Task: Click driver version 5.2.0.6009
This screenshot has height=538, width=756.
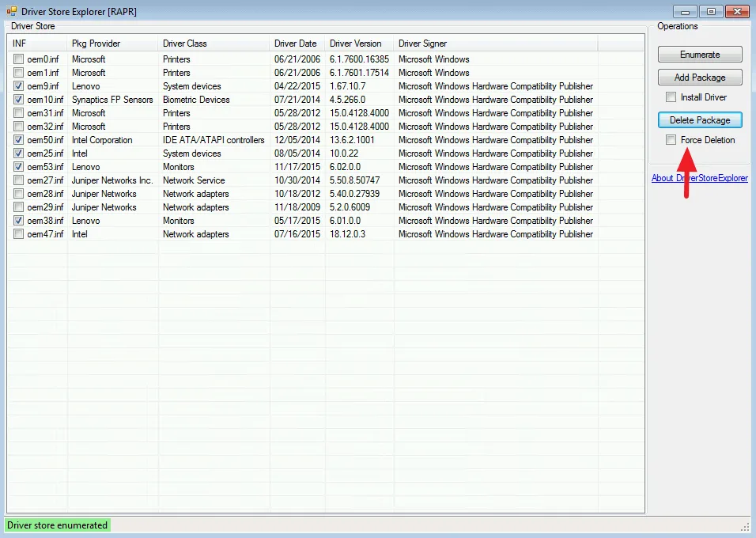Action: click(x=350, y=207)
